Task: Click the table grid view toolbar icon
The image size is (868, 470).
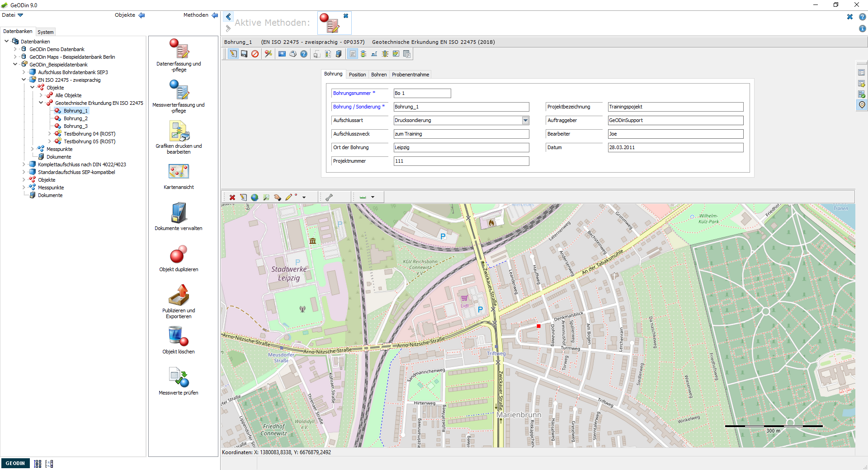Action: pos(407,54)
